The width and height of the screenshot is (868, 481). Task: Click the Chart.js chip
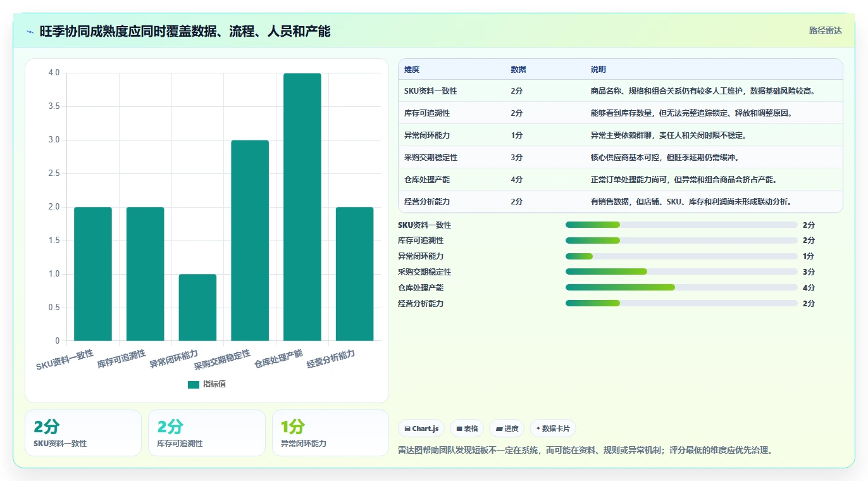click(421, 428)
